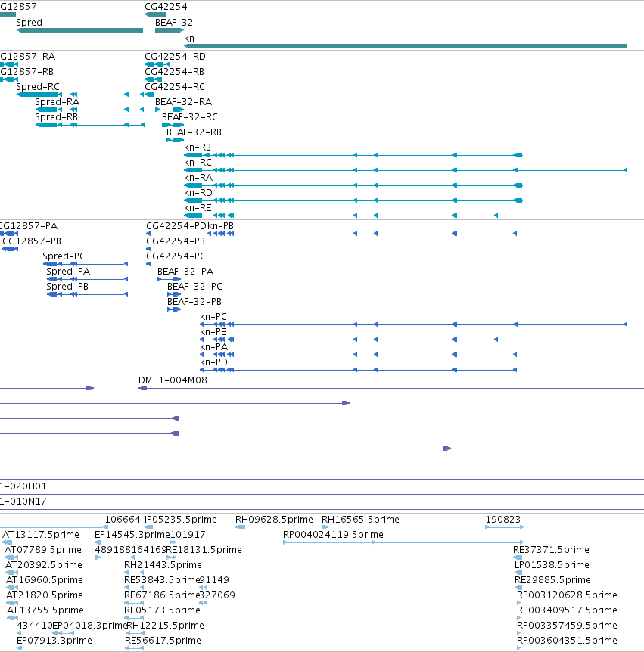The height and width of the screenshot is (652, 644).
Task: Click the Spred-PB protein label
Action: point(67,287)
